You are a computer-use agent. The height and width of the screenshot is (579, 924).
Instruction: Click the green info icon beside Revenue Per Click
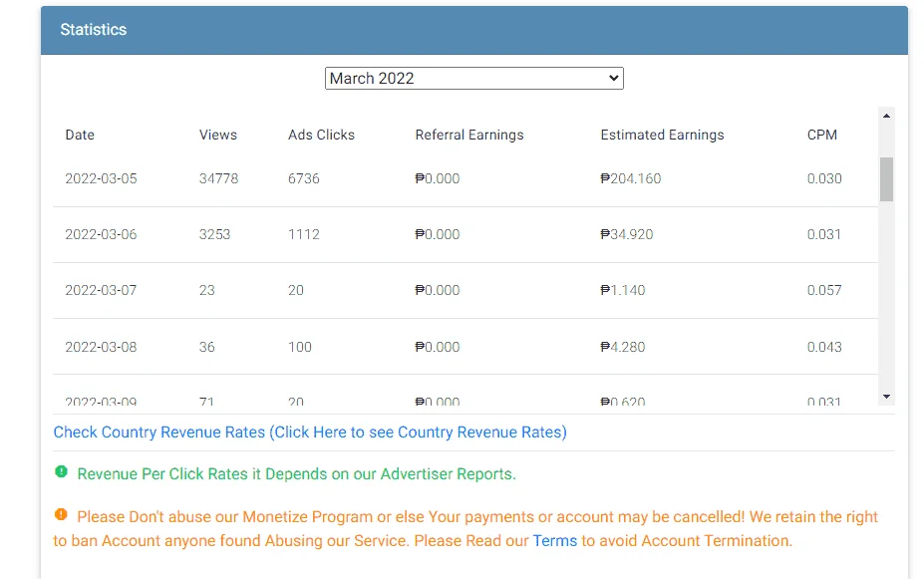pos(61,471)
